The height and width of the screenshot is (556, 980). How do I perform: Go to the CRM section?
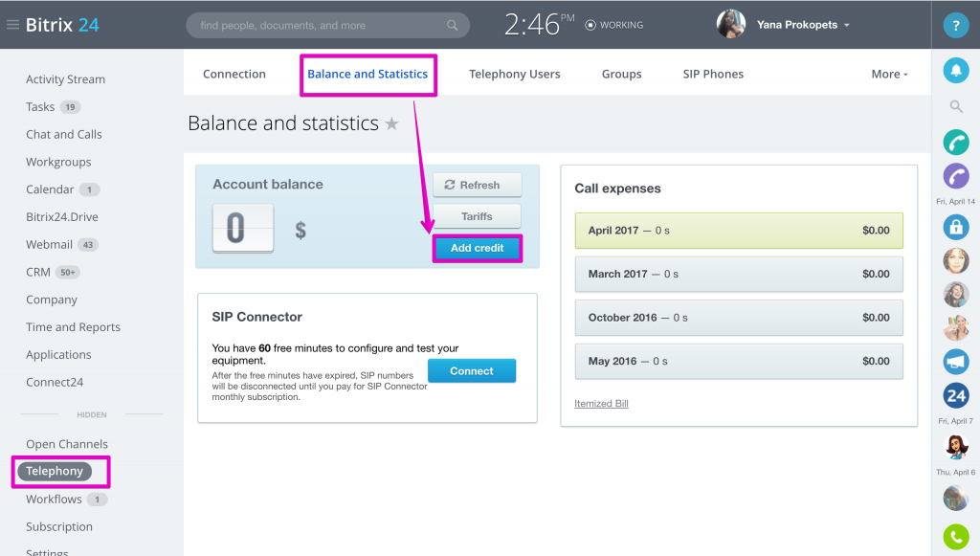pos(38,272)
